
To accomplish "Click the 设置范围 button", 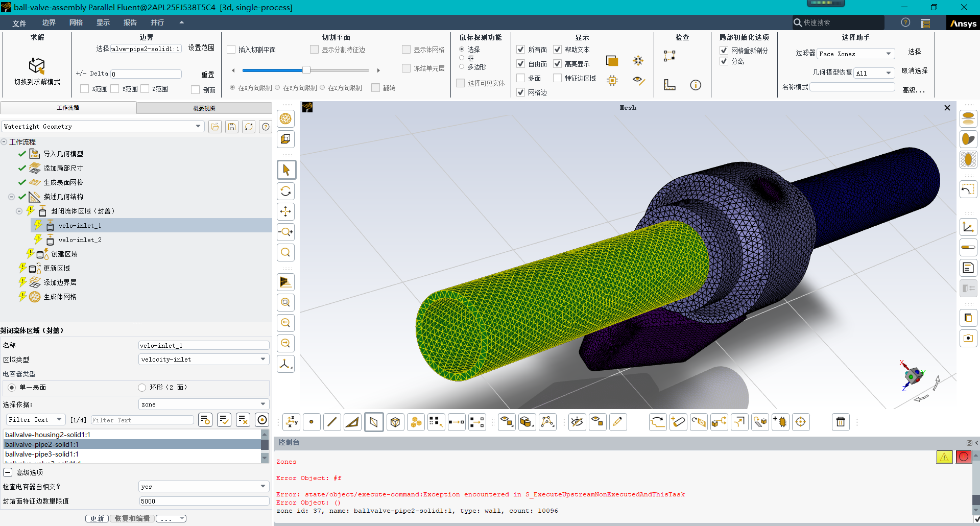I will pos(201,48).
